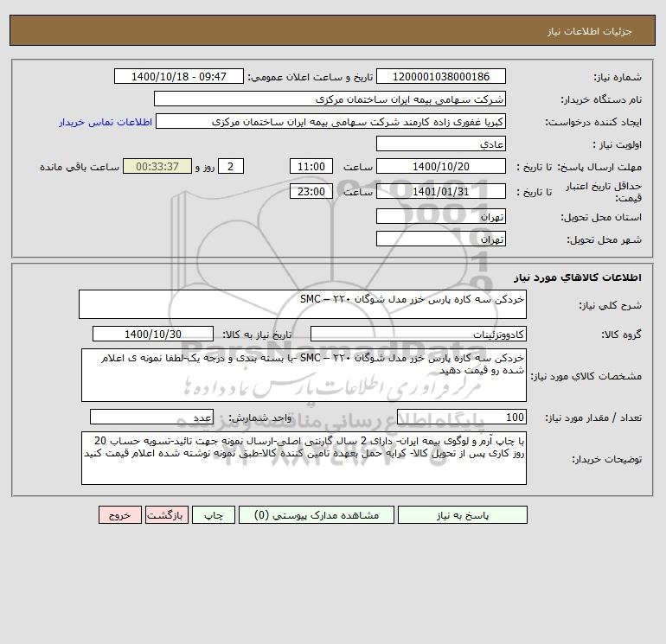Click the goods group field کادووتزئینات
Screen dimensions: 666x644
coord(419,334)
